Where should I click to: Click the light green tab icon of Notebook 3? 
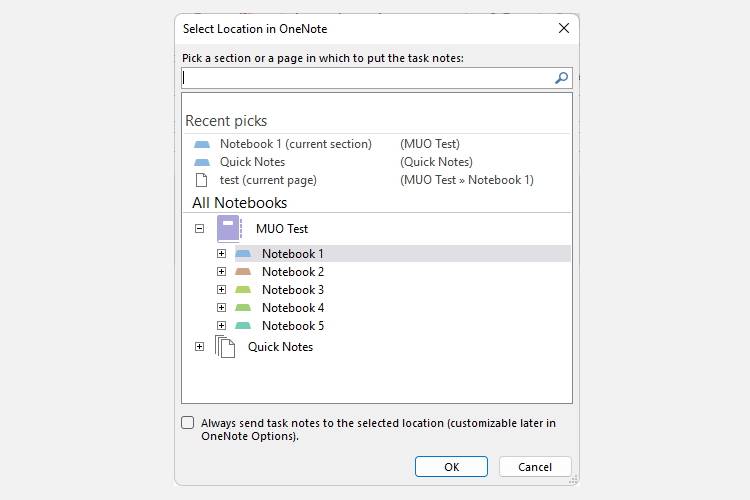[x=243, y=289]
